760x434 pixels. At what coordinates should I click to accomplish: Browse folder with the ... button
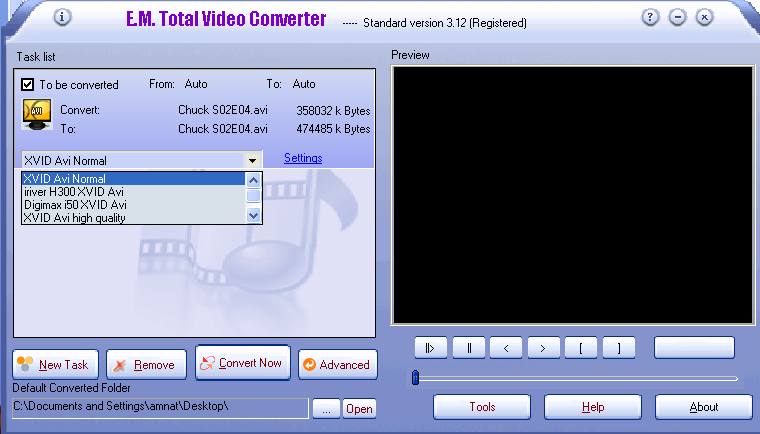click(x=326, y=409)
